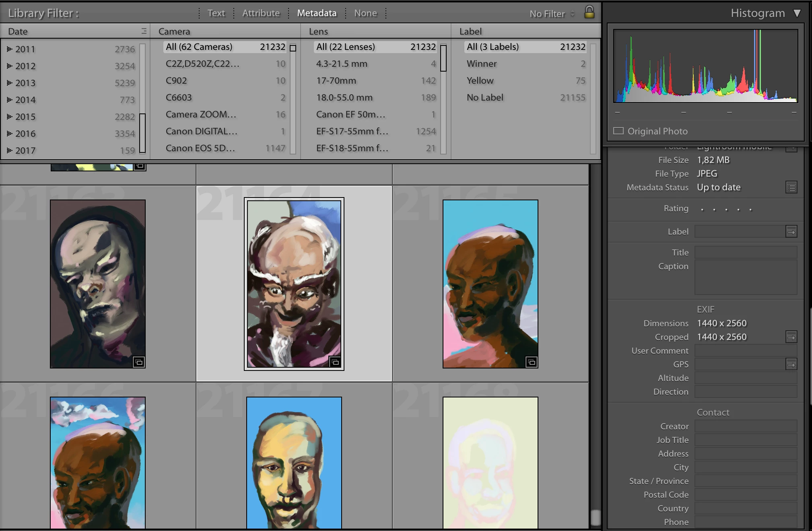Collapse the Histogram panel triangle

[x=797, y=13]
